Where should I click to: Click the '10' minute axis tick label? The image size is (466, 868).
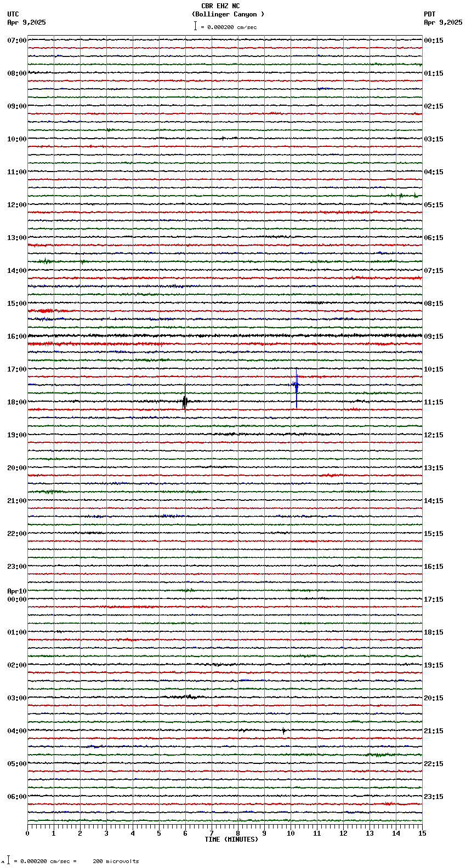(x=291, y=833)
